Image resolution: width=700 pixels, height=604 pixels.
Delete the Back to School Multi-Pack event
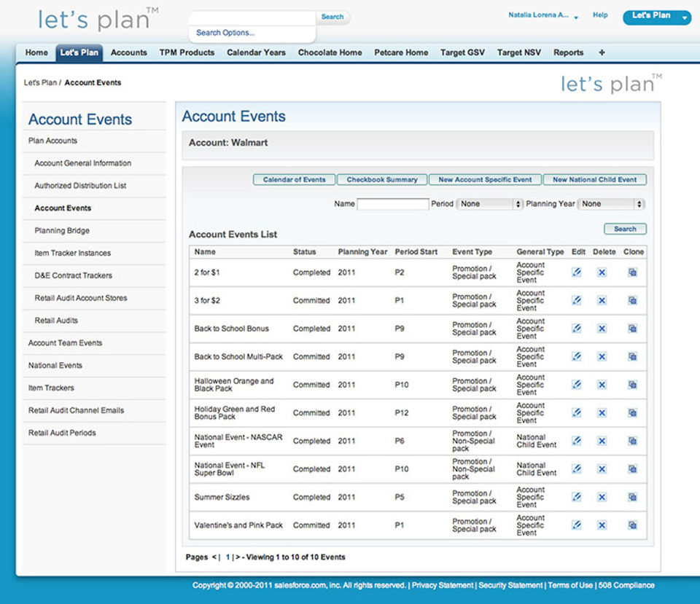click(x=602, y=356)
